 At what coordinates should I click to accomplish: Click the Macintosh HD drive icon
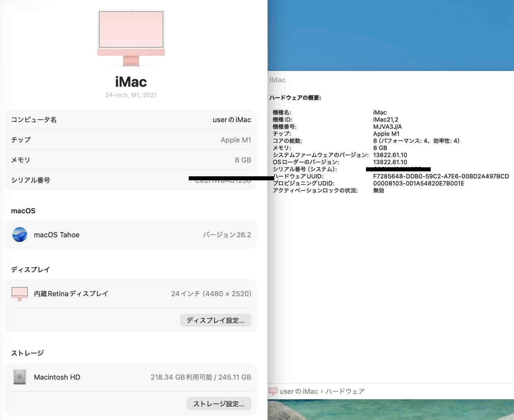20,377
